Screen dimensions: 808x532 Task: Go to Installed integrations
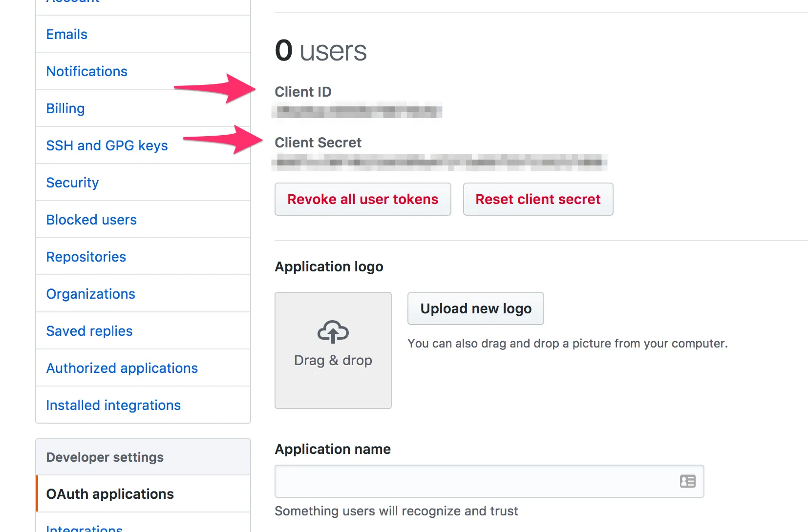(x=113, y=405)
